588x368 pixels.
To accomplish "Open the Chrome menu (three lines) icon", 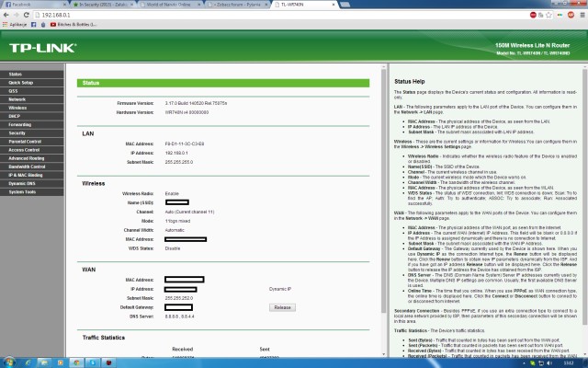I will 582,15.
